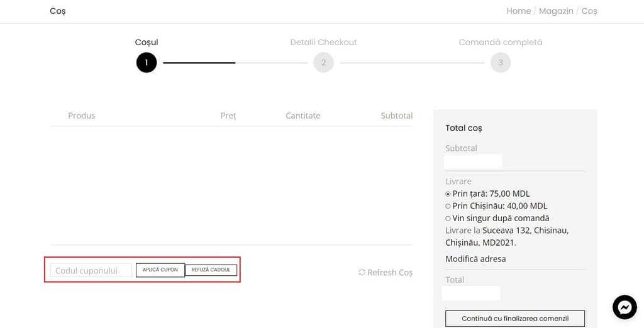The width and height of the screenshot is (644, 328).
Task: Click the Produs column header
Action: [82, 116]
